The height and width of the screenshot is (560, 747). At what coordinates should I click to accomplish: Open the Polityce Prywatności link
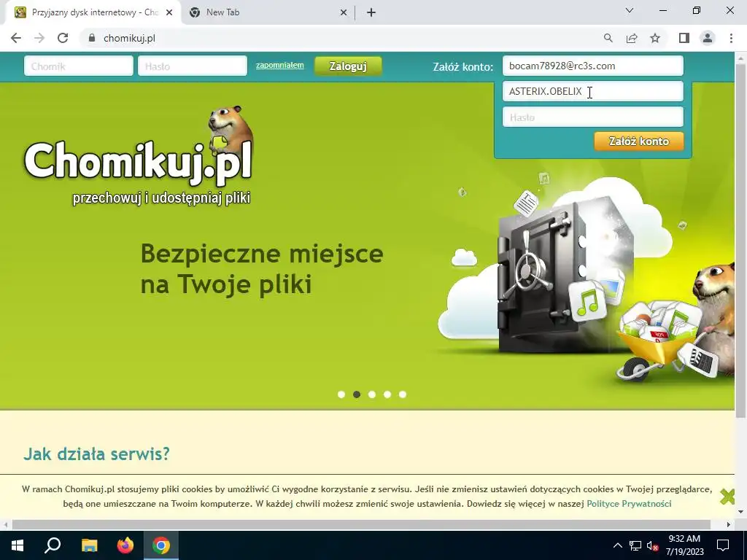point(629,504)
